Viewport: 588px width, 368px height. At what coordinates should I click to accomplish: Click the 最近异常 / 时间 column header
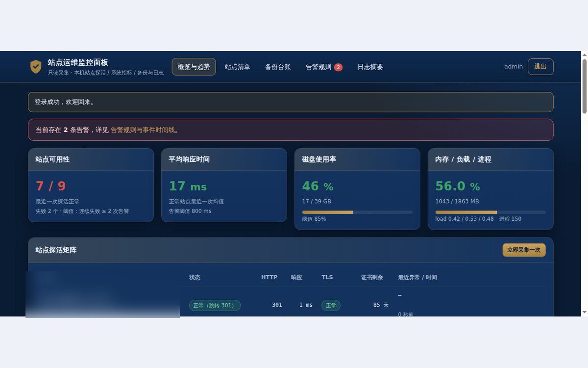point(417,277)
